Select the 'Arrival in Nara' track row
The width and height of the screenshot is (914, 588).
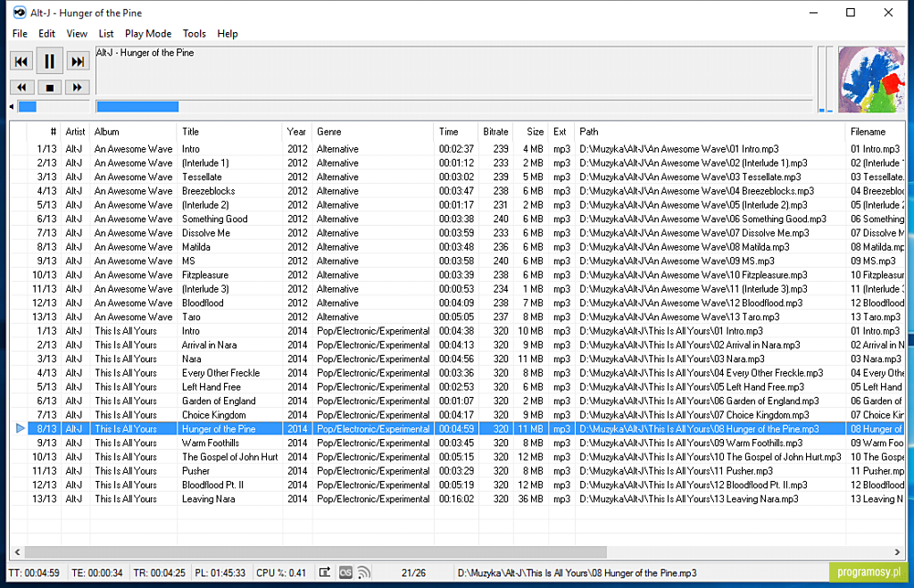click(x=457, y=345)
